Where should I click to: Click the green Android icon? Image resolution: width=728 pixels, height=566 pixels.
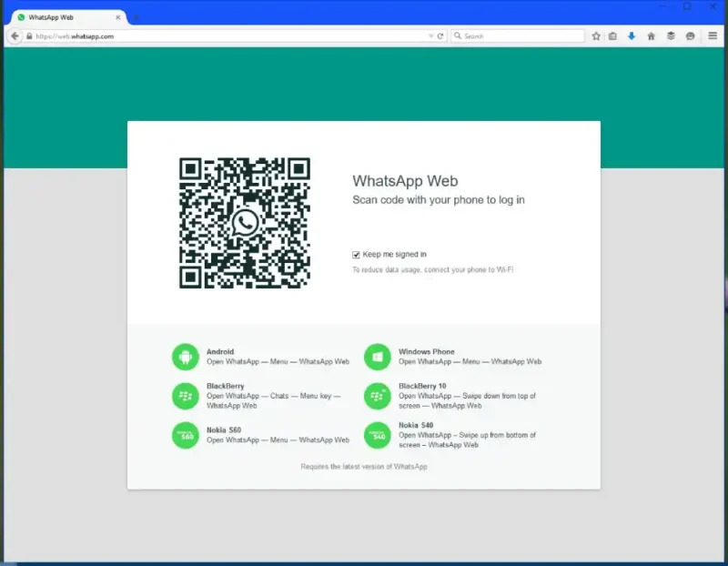coord(186,357)
